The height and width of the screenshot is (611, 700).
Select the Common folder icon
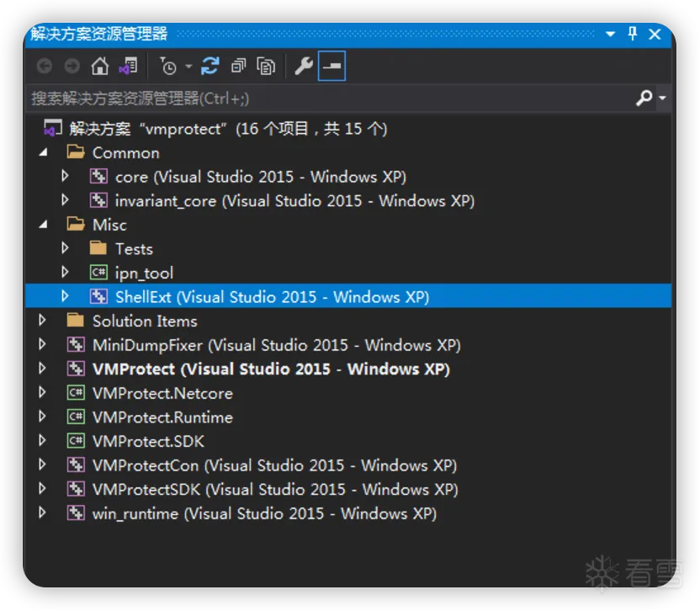[x=76, y=152]
